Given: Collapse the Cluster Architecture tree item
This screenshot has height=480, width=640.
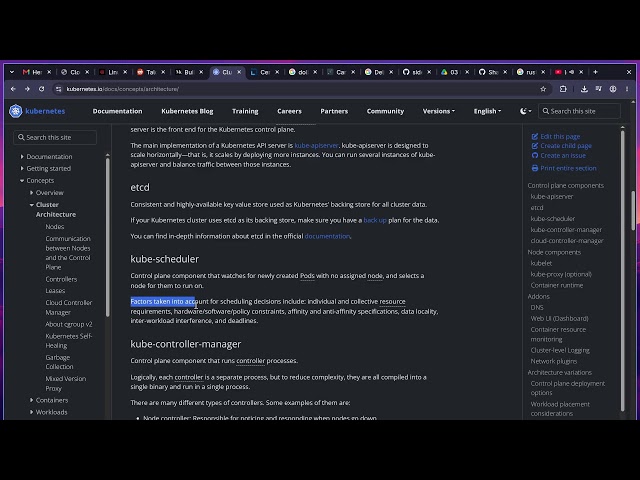Looking at the screenshot, I should click(x=31, y=205).
